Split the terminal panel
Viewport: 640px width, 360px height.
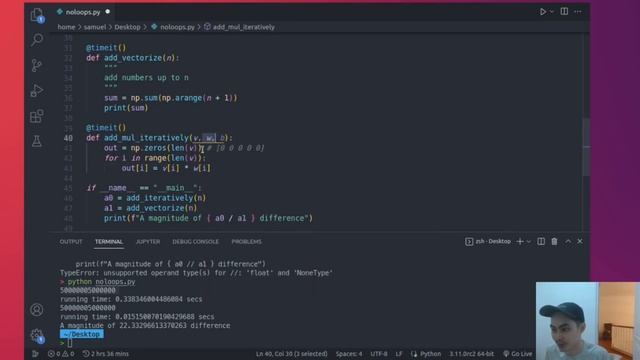(x=541, y=242)
